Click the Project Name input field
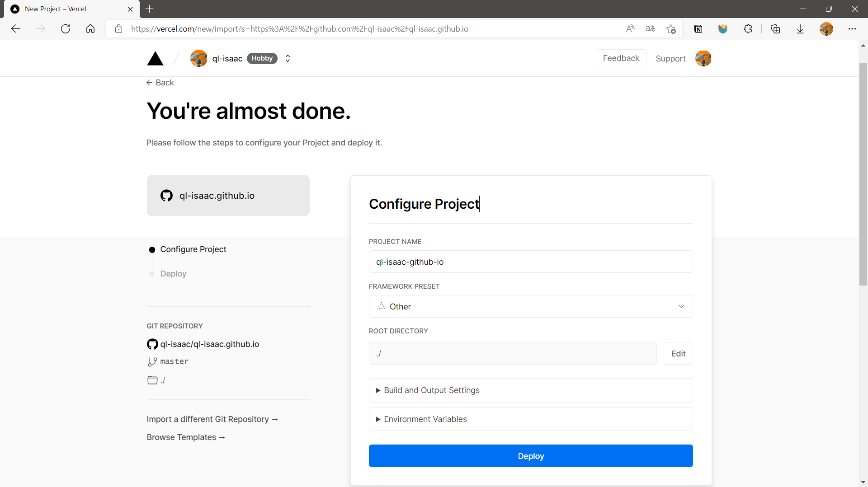 (530, 262)
